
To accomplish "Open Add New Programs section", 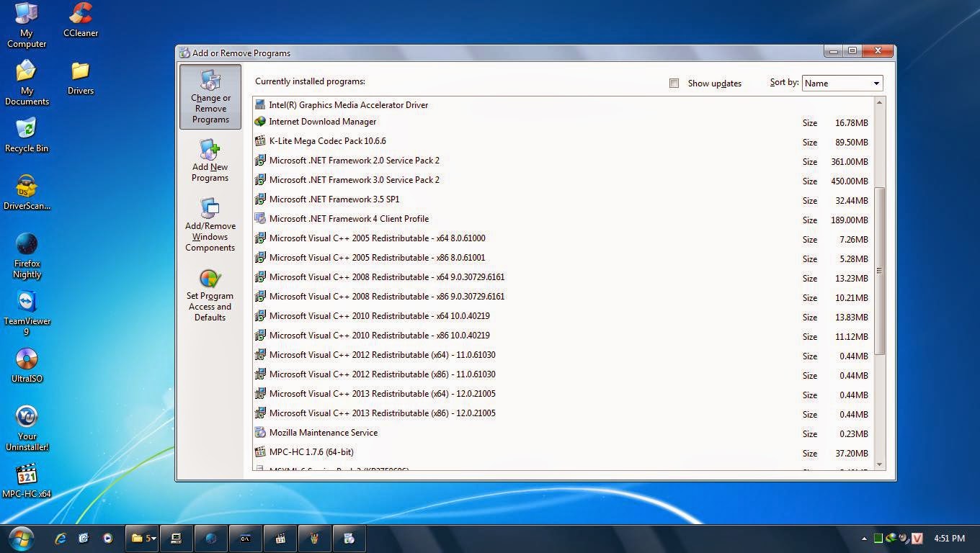I will (x=210, y=160).
